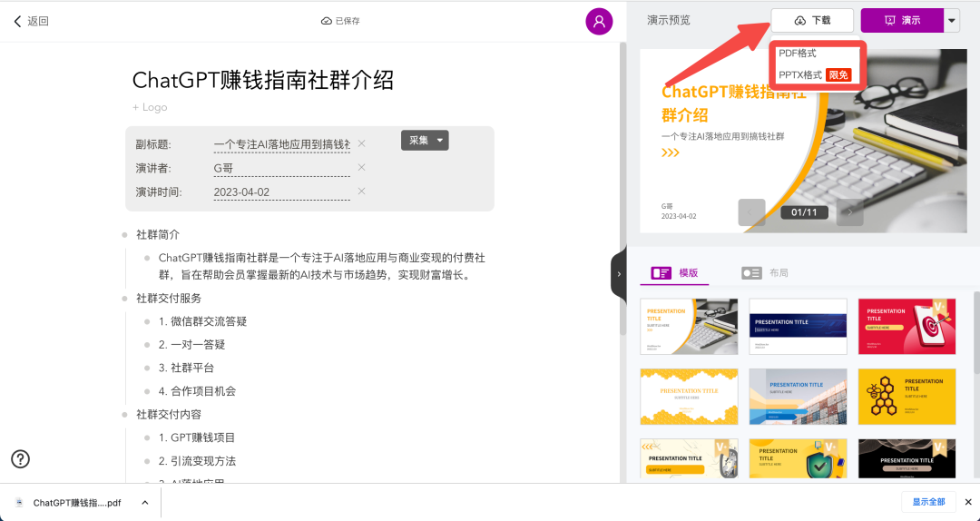Click the back arrow labeled 返回

point(31,21)
